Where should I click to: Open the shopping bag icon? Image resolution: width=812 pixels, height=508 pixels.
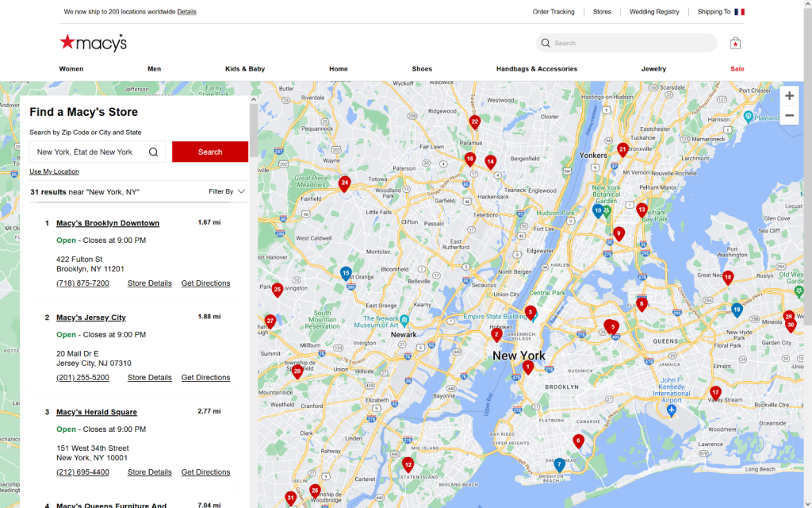click(x=735, y=43)
